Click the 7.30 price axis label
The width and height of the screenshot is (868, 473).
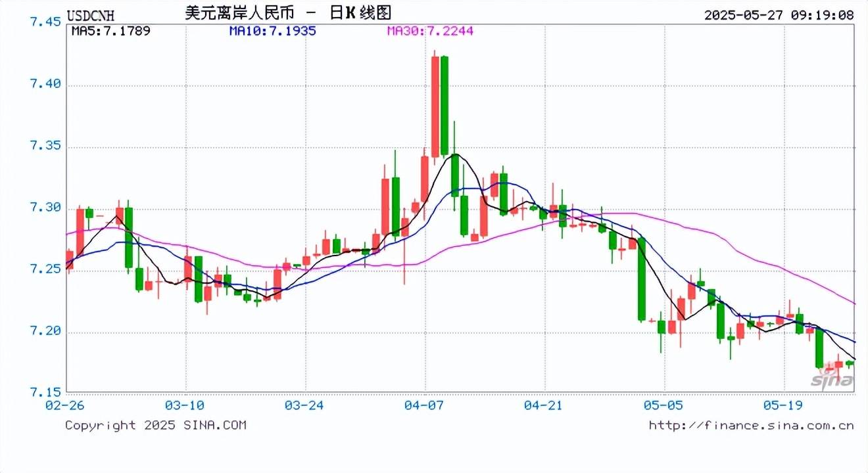point(45,208)
